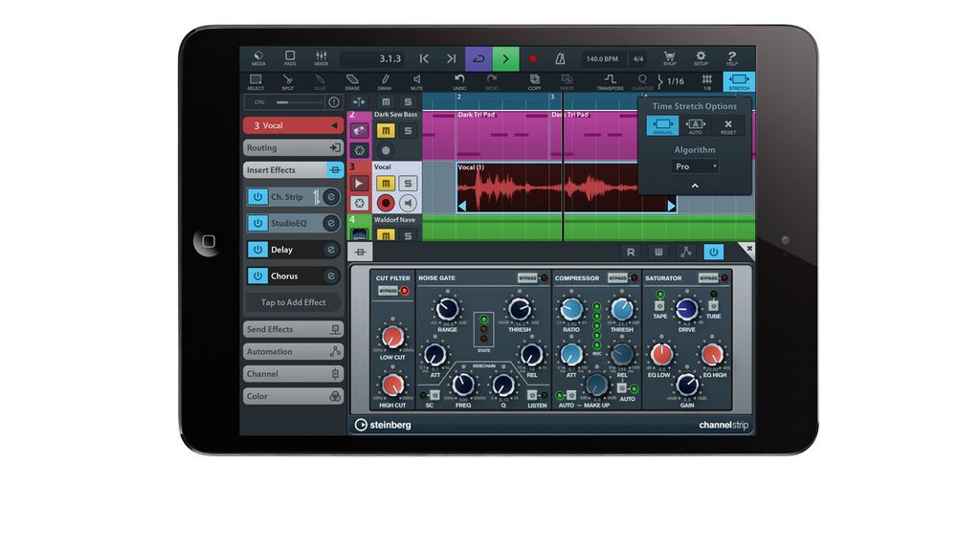Switch time stretch mode to Auto
The width and height of the screenshot is (980, 551).
696,125
